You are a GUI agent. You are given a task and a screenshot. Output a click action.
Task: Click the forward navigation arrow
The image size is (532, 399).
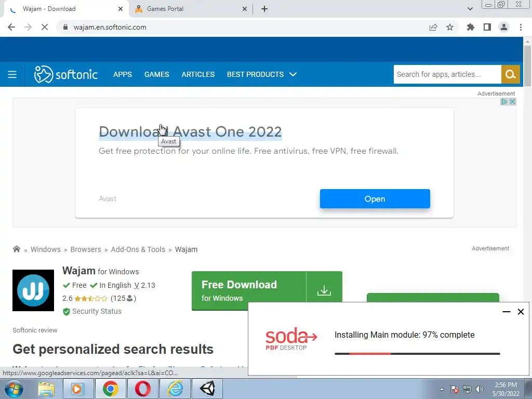[28, 27]
